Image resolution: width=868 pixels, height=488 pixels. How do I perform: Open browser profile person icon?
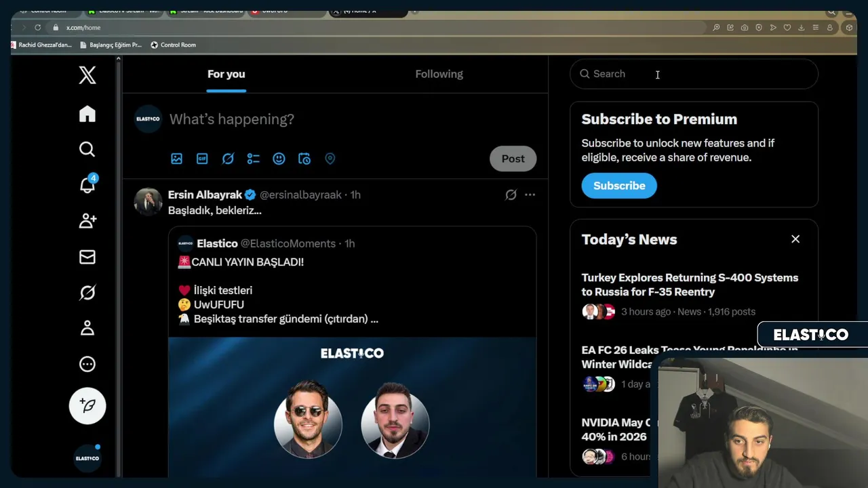click(x=830, y=28)
